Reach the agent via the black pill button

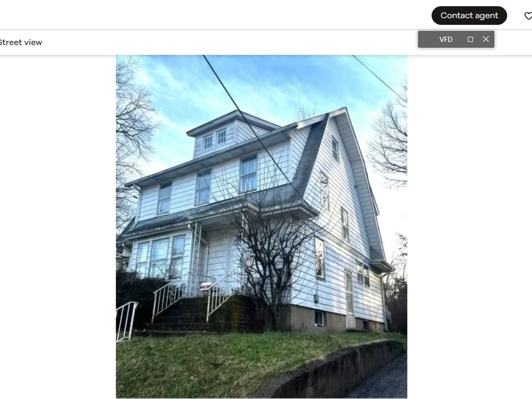pos(469,16)
